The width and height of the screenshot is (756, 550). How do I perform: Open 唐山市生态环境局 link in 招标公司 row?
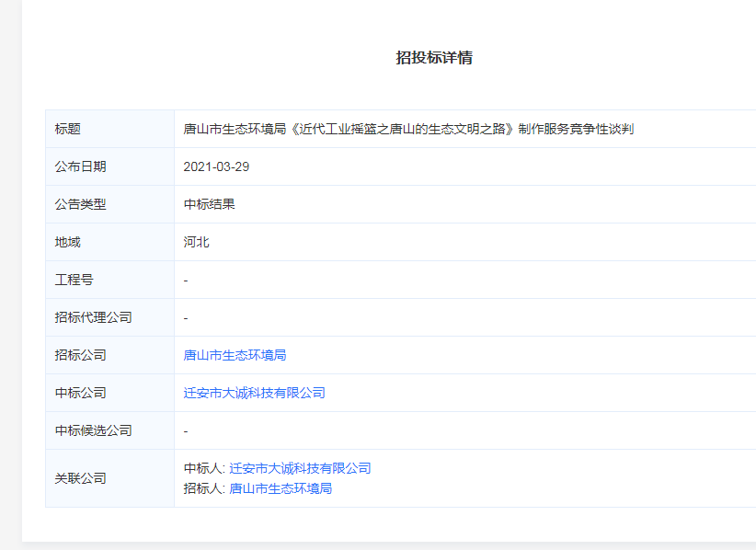click(x=235, y=355)
